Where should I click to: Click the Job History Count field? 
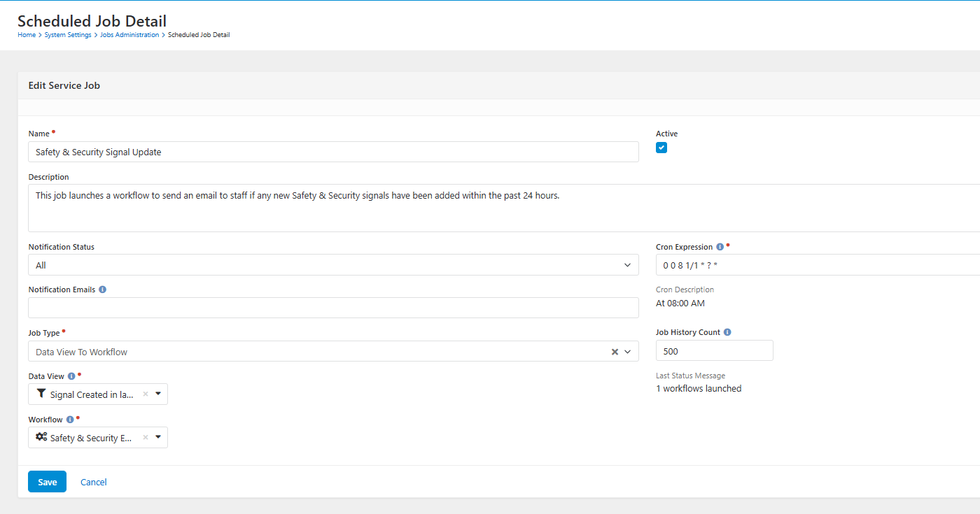pos(715,351)
